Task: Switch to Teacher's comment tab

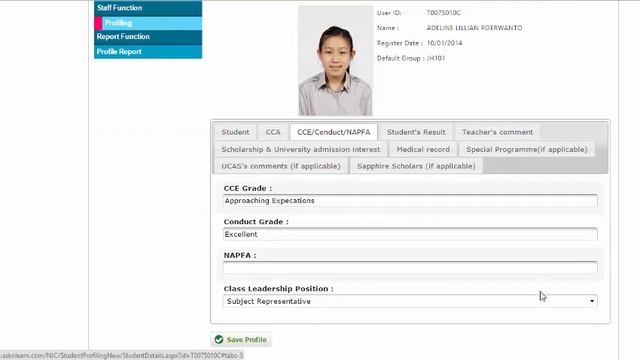Action: point(497,132)
